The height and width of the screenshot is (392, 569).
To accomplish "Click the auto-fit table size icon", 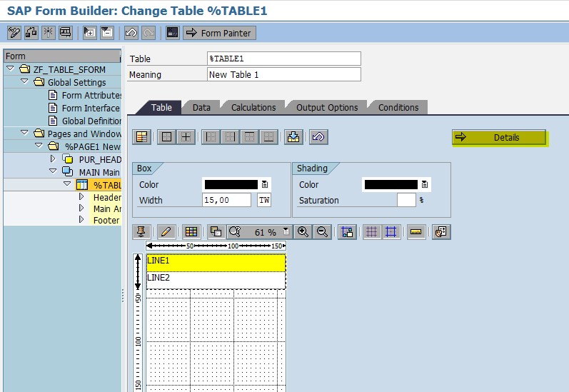I will coord(347,231).
